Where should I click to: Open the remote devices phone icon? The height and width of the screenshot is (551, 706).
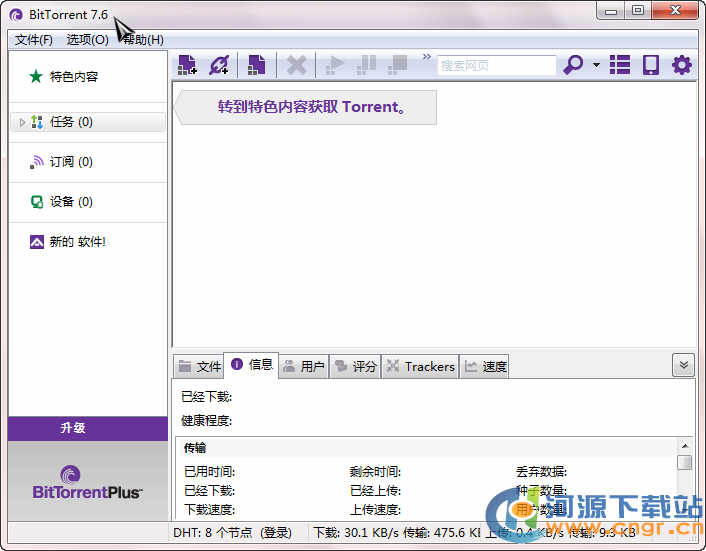[x=651, y=65]
